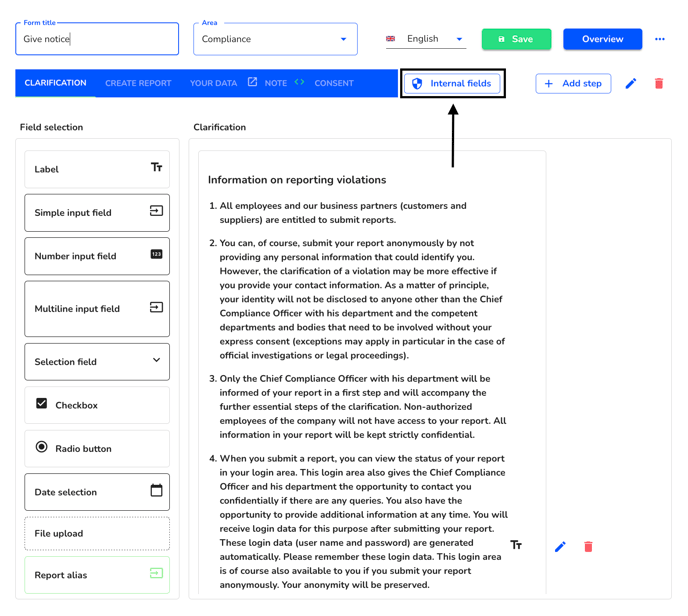The image size is (688, 616).
Task: Select the Radio button field type
Action: coord(97,448)
